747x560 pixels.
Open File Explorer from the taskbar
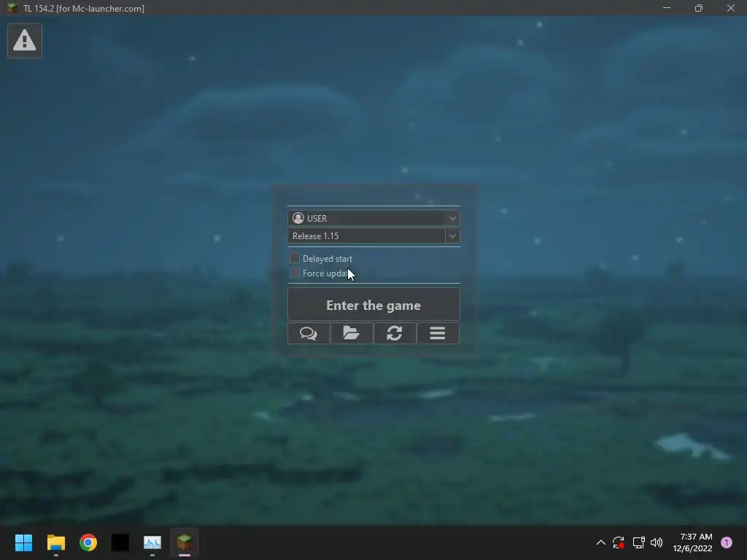55,542
